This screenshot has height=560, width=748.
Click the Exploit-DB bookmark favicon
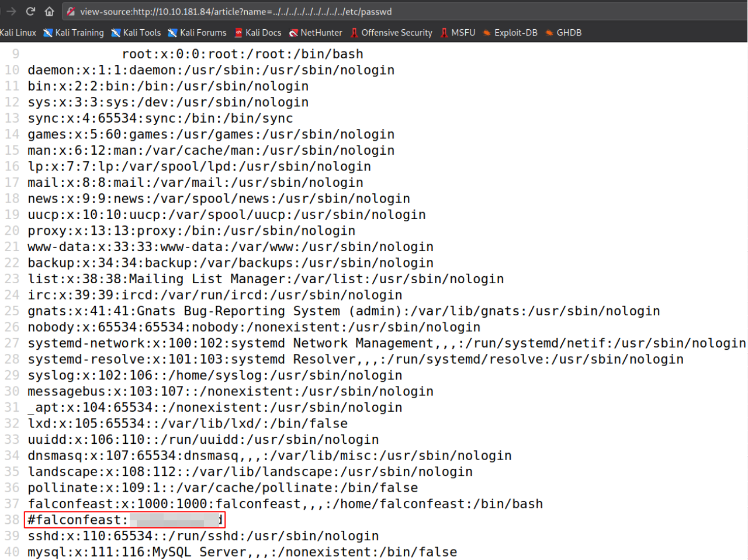pyautogui.click(x=487, y=33)
